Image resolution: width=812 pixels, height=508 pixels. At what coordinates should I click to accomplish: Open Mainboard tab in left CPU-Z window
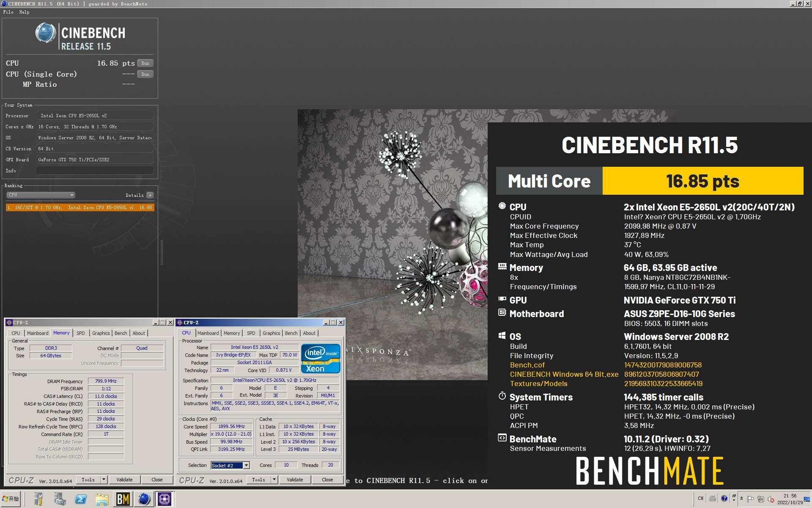pyautogui.click(x=38, y=333)
